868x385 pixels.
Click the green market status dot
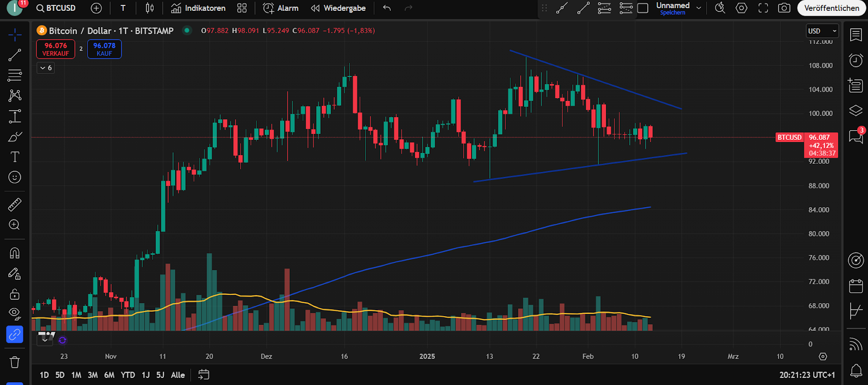click(187, 30)
